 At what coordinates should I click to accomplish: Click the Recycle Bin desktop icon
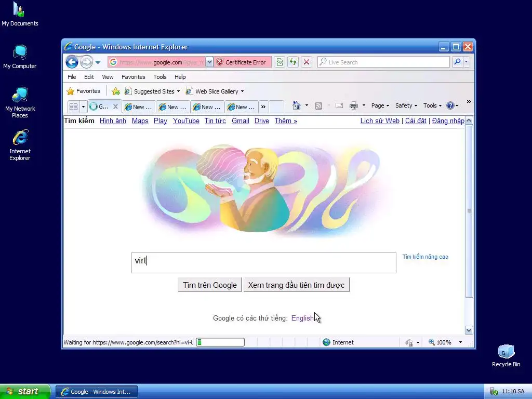pos(506,355)
